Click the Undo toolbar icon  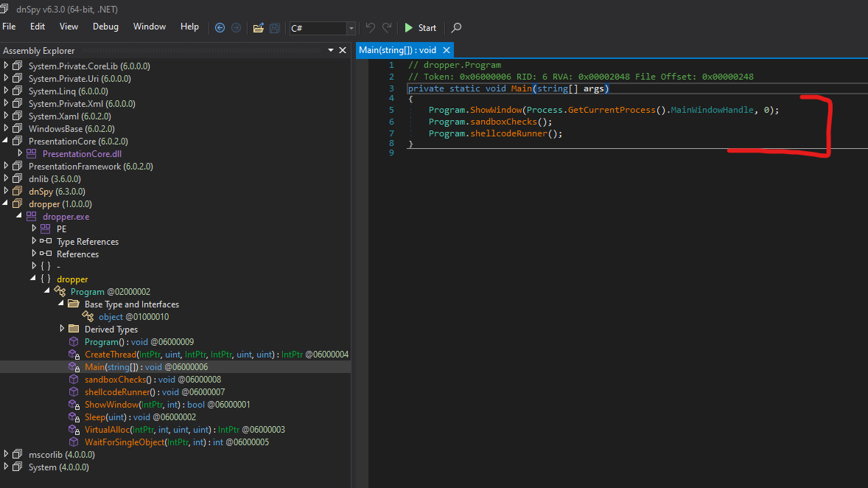[x=371, y=28]
